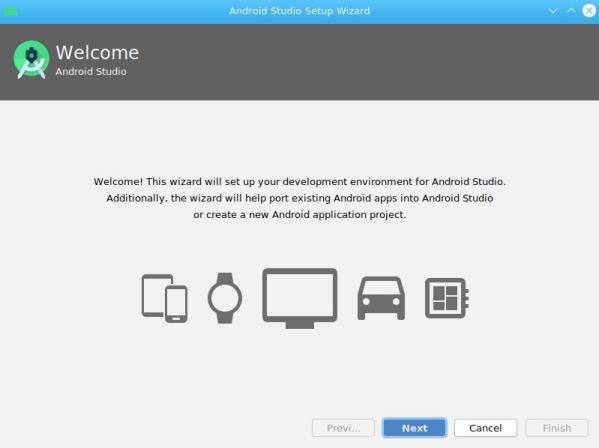Screen dimensions: 599x448
Task: Click the Cancel button
Action: [485, 428]
